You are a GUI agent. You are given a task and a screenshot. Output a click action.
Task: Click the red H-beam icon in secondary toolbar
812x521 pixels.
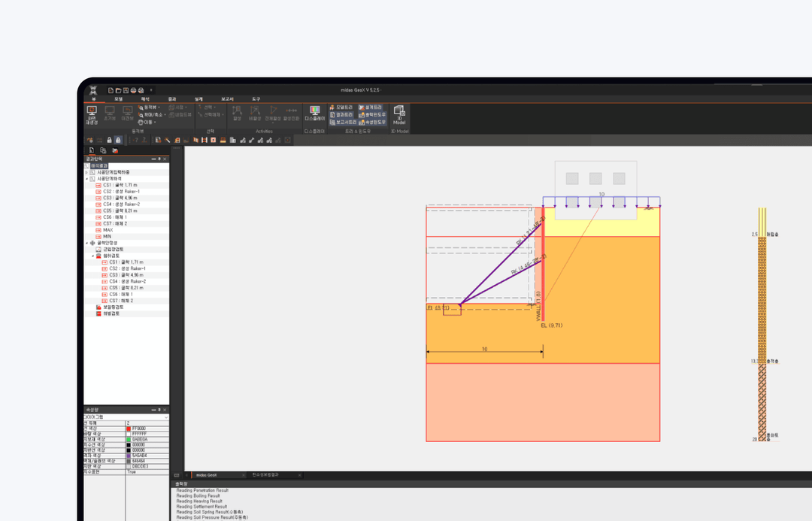[205, 141]
